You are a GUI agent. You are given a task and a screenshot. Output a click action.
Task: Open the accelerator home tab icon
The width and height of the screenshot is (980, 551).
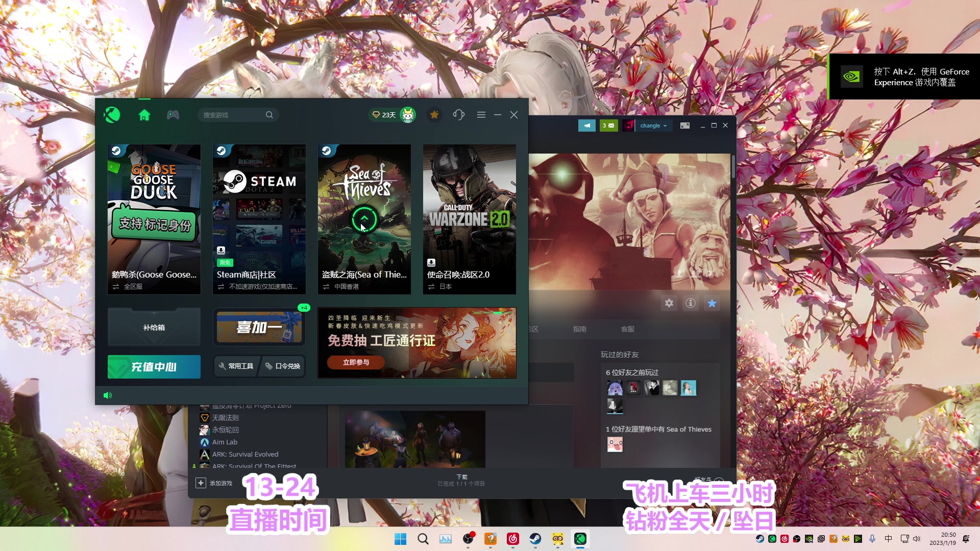pos(144,115)
